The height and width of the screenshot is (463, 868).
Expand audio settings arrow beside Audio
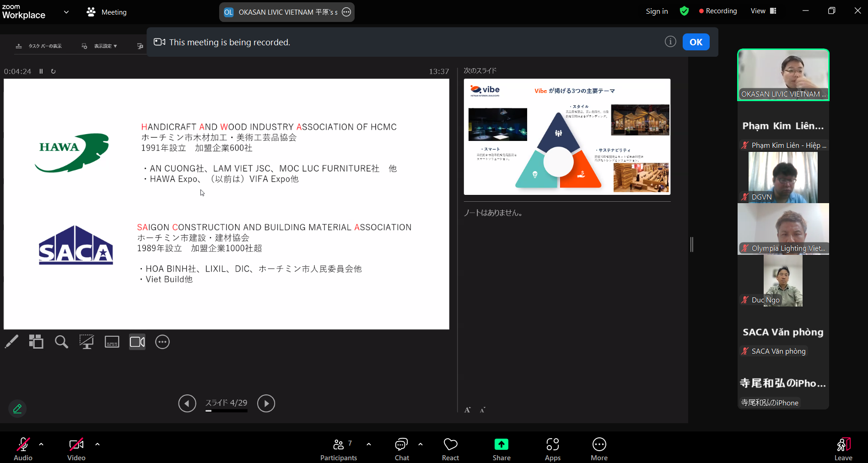click(x=41, y=444)
